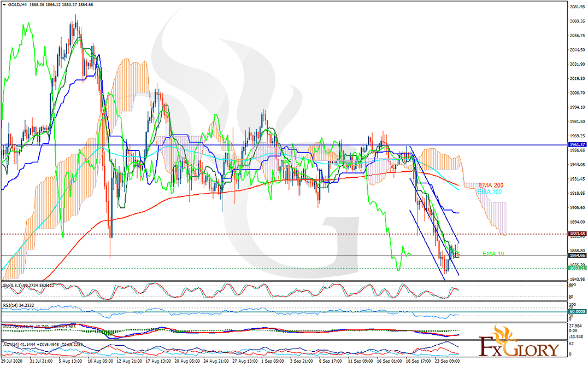Click the 1944.05 price axis value
This screenshot has height=366, width=588.
[x=577, y=165]
